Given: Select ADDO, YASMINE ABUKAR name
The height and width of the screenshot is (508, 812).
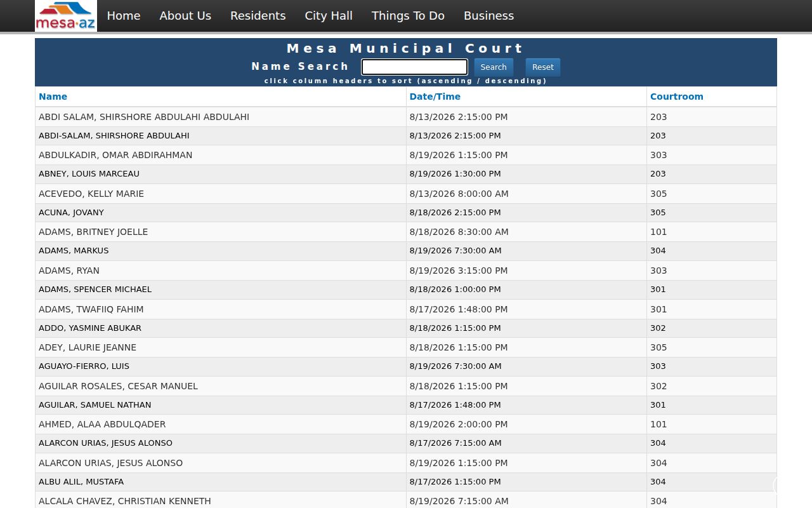Looking at the screenshot, I should tap(90, 328).
